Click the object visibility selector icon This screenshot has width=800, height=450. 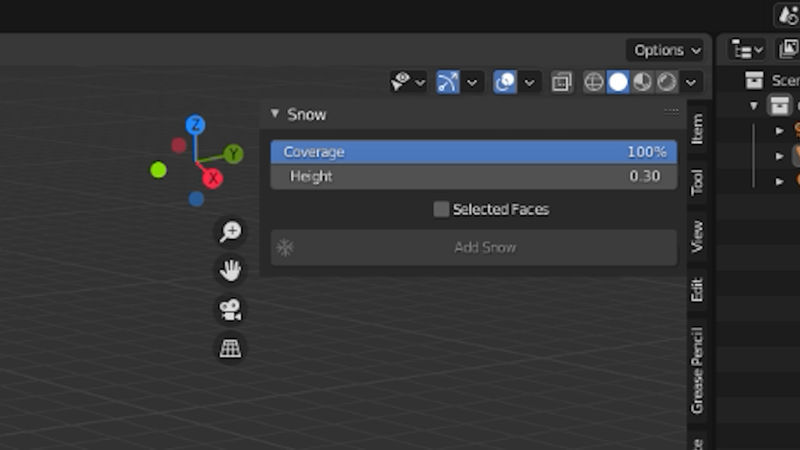401,82
